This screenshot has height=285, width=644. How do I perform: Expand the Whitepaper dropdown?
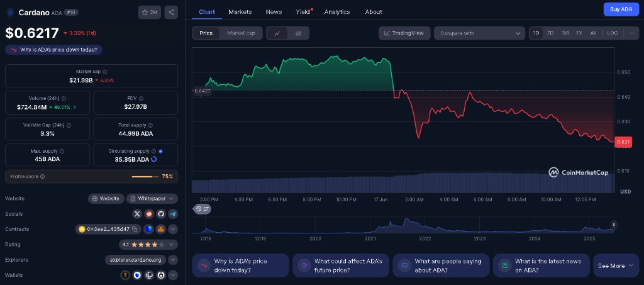click(152, 199)
